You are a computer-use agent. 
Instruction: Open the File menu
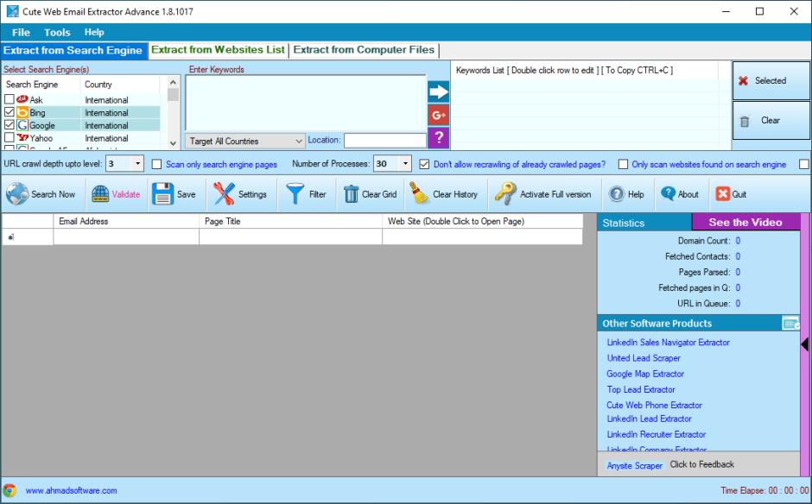click(22, 32)
